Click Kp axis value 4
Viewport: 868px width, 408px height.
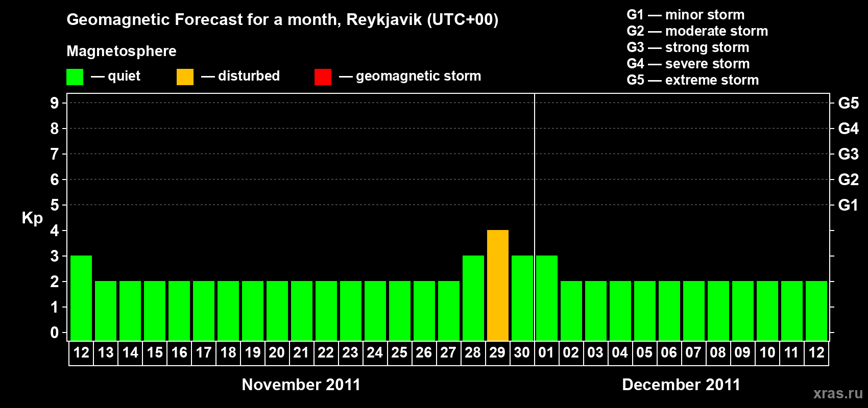click(x=54, y=231)
